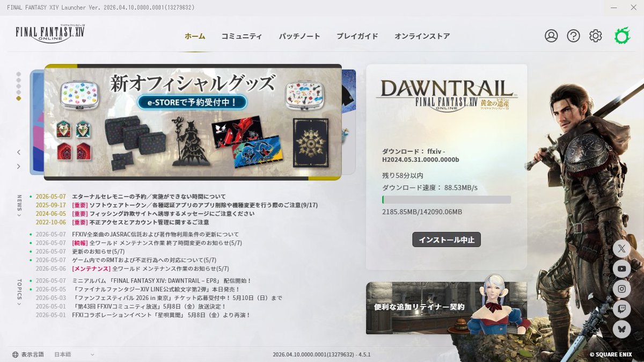This screenshot has width=644, height=362.
Task: Show next banner with right arrow
Action: 18,166
